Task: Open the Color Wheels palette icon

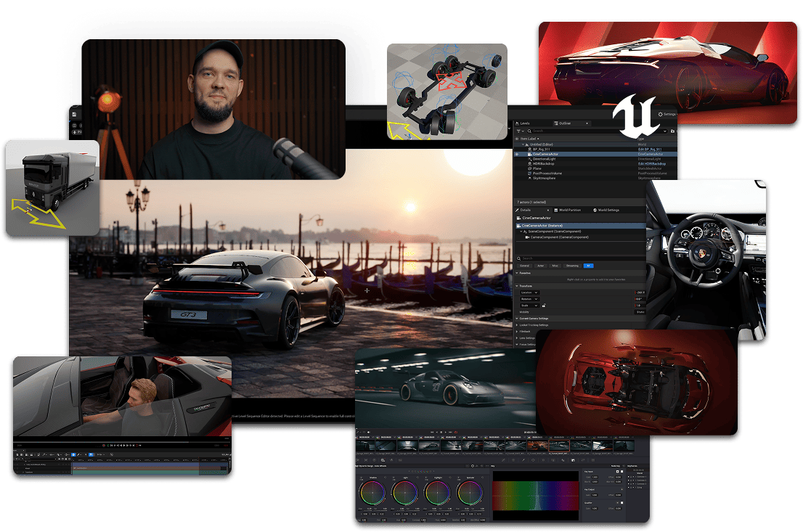Action: click(375, 460)
